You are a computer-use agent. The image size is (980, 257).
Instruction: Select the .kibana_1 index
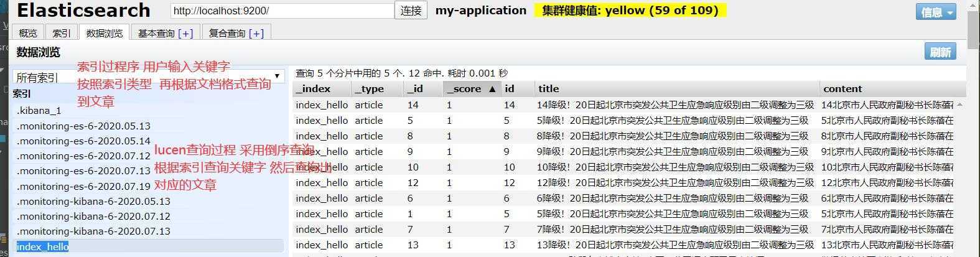pyautogui.click(x=149, y=111)
